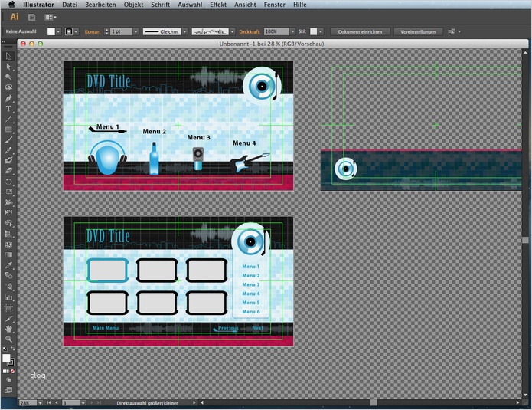
Task: Open the Effekt menu
Action: click(x=218, y=5)
